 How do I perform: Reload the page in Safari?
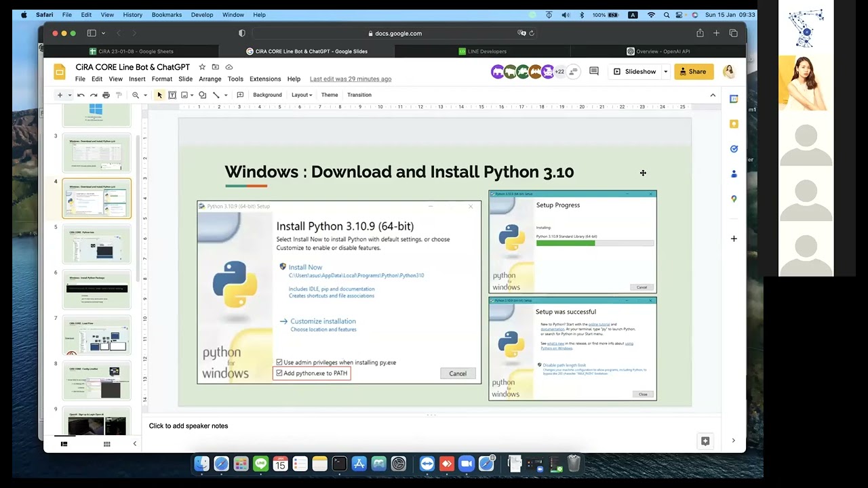pyautogui.click(x=532, y=33)
